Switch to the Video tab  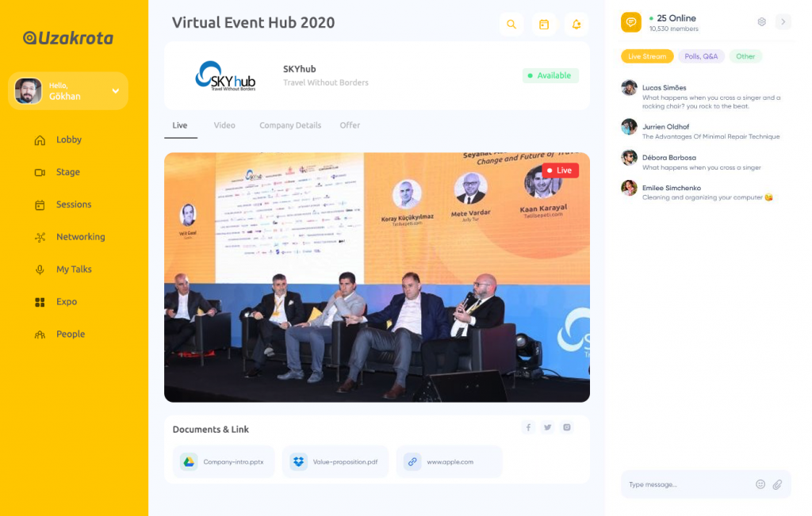224,125
